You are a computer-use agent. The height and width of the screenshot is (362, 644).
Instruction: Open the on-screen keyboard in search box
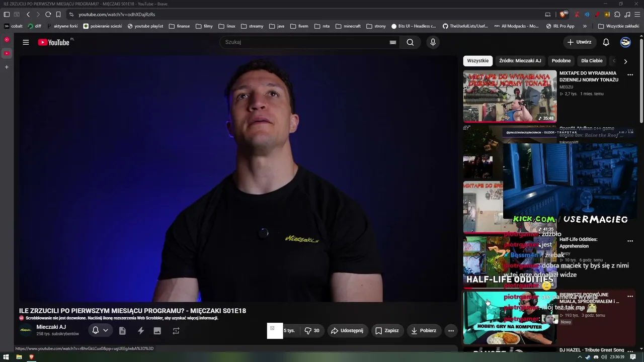(x=393, y=42)
